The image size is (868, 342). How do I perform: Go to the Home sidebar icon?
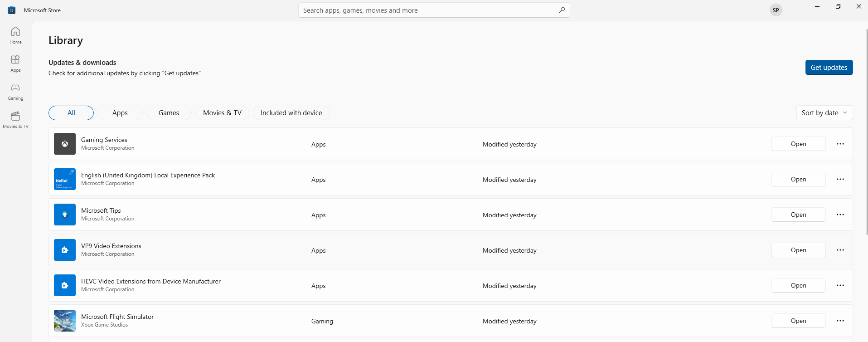tap(15, 35)
